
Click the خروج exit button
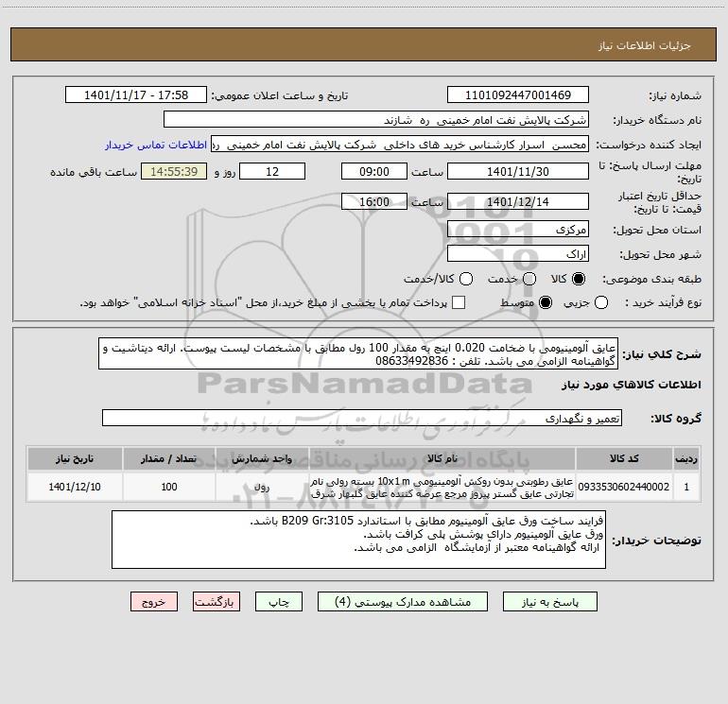click(x=154, y=602)
